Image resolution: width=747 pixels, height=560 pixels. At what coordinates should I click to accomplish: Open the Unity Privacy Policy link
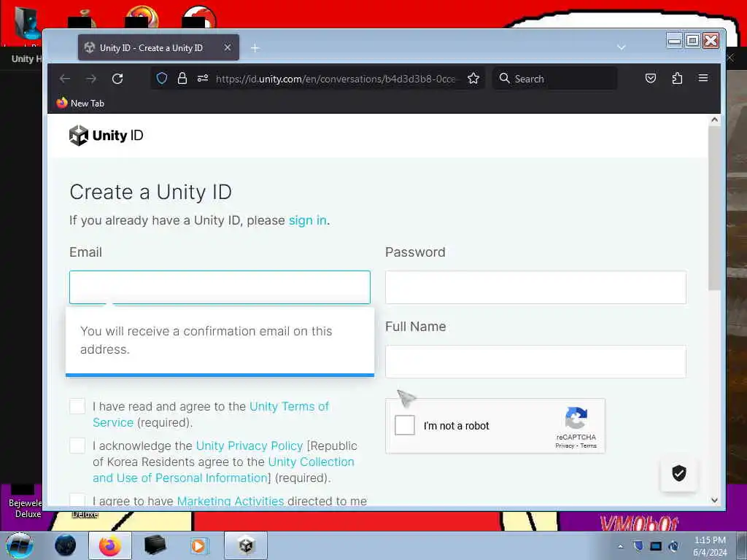point(249,446)
